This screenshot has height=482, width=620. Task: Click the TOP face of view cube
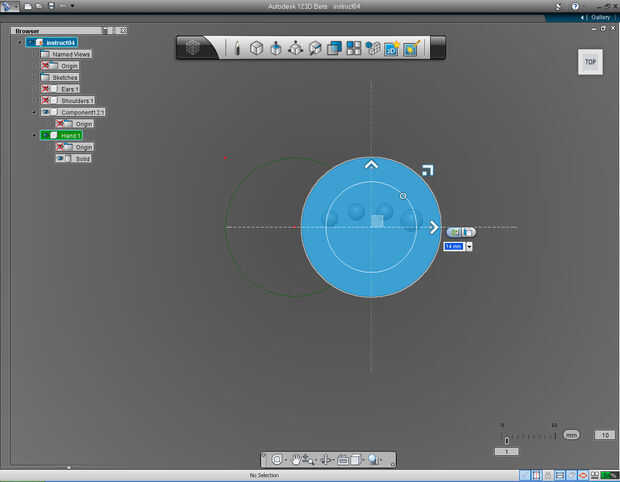pyautogui.click(x=590, y=62)
